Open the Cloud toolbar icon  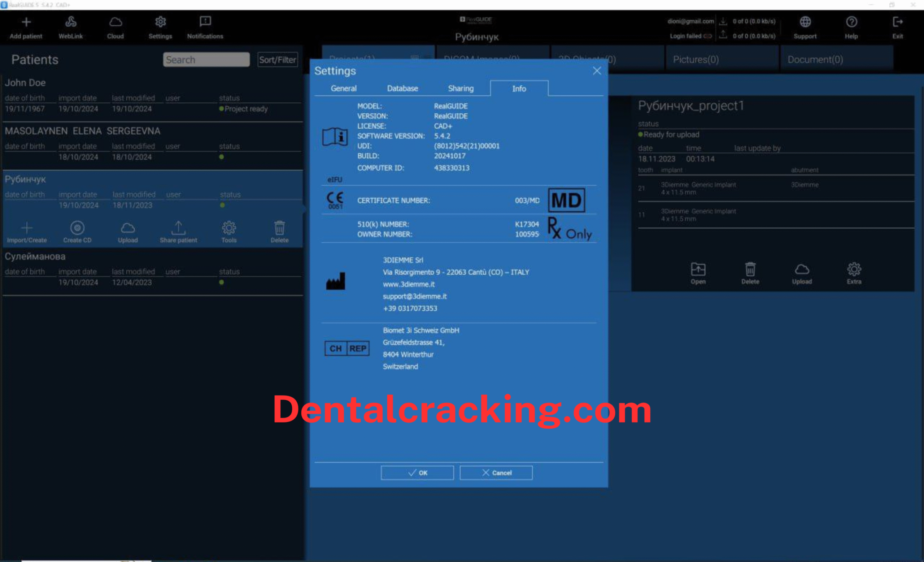point(115,22)
